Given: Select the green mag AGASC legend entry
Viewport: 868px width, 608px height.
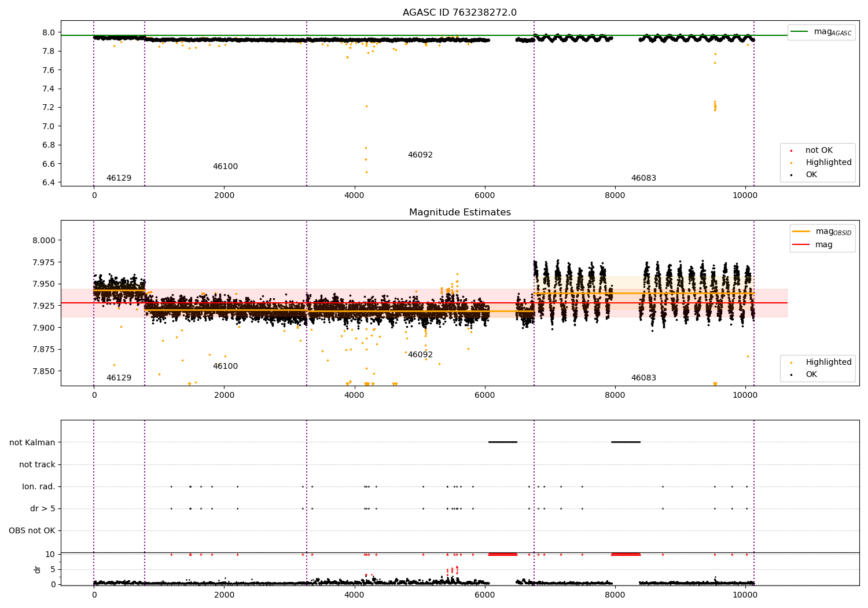Looking at the screenshot, I should tap(821, 32).
